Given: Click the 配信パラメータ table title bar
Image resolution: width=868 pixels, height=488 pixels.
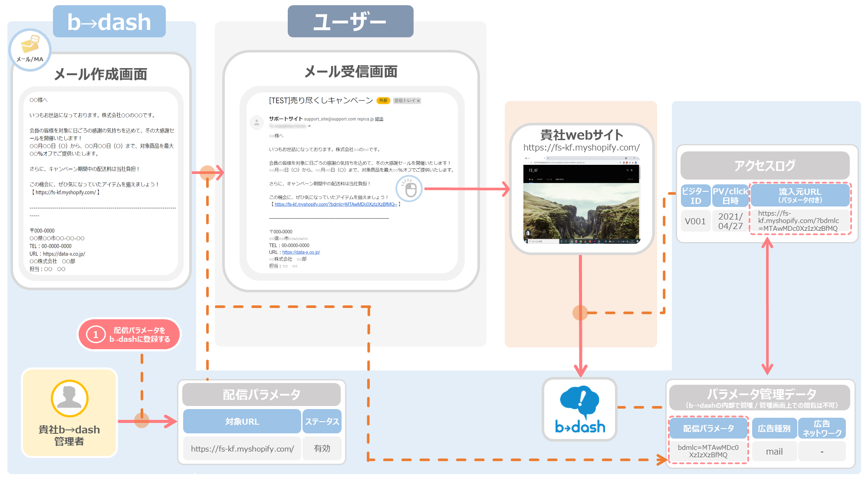Looking at the screenshot, I should tap(261, 394).
